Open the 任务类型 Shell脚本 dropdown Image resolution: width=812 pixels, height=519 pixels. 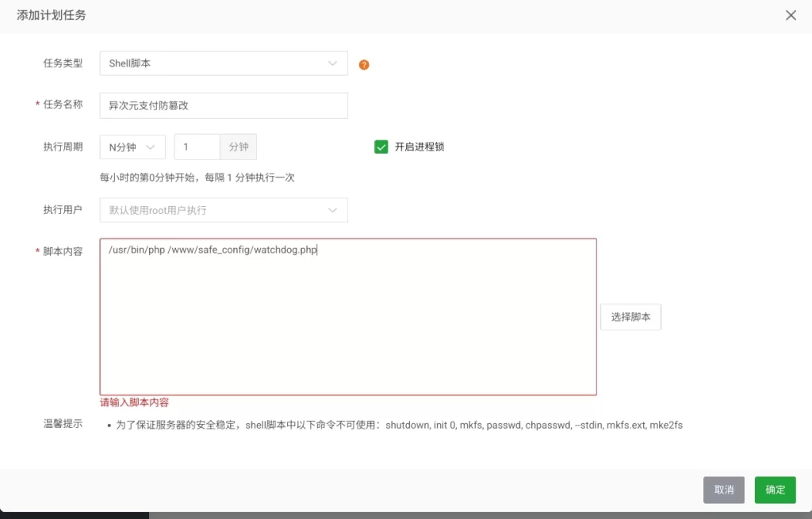(x=224, y=63)
